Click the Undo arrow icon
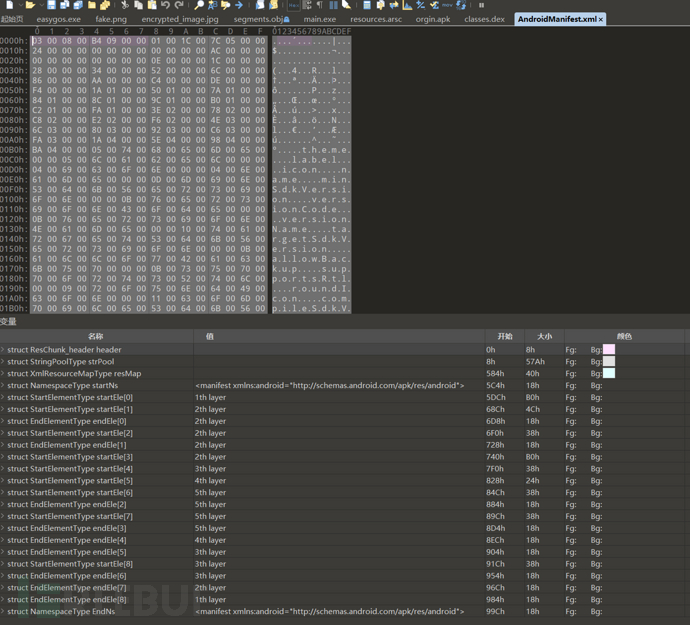Viewport: 690px width, 625px height. pyautogui.click(x=165, y=5)
